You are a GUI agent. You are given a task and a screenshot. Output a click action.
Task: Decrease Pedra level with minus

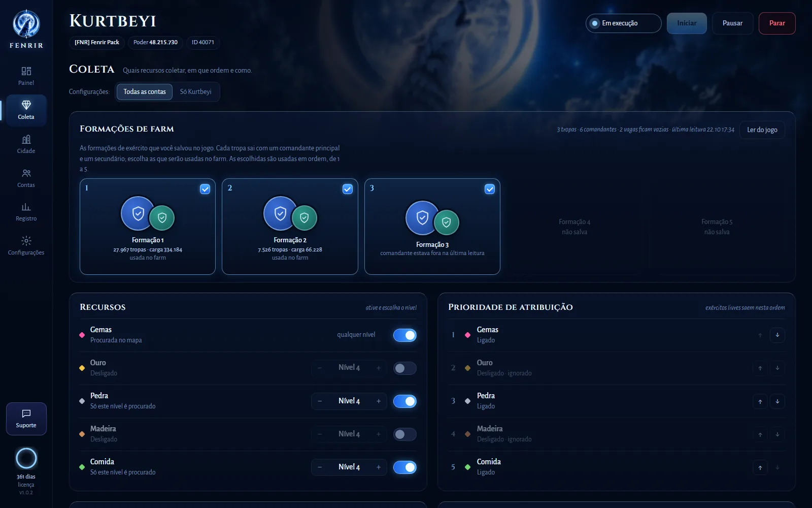point(320,401)
